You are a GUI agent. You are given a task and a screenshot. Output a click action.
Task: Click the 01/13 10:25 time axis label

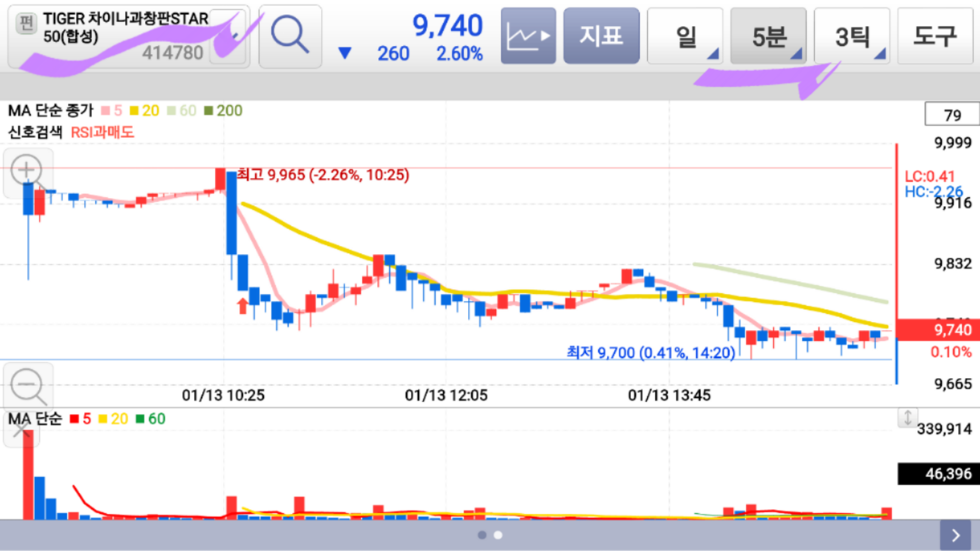tap(224, 395)
